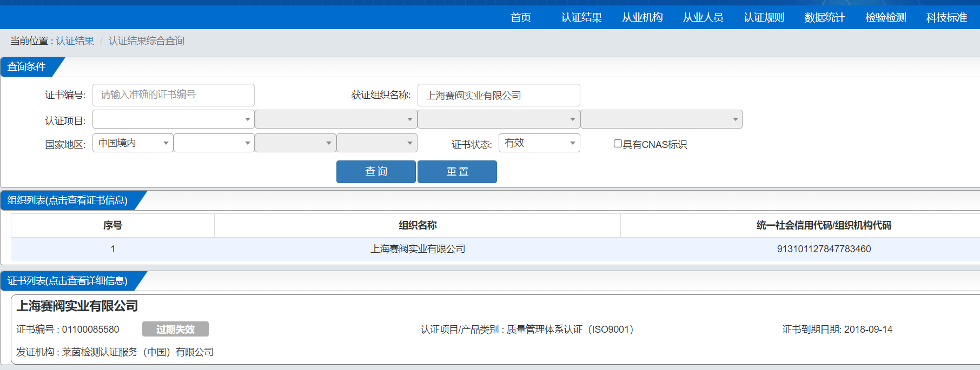980x370 pixels.
Task: Click the 组织列表 section header
Action: click(x=68, y=200)
